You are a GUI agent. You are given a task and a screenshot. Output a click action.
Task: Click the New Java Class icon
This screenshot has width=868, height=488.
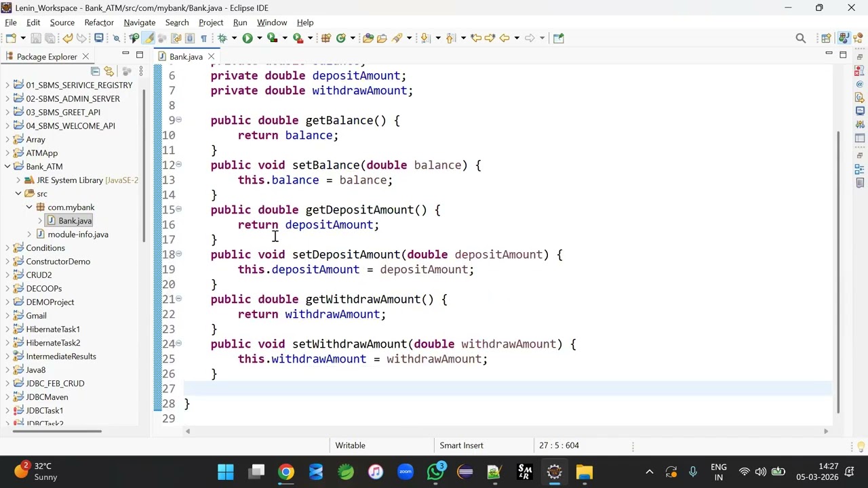(341, 38)
